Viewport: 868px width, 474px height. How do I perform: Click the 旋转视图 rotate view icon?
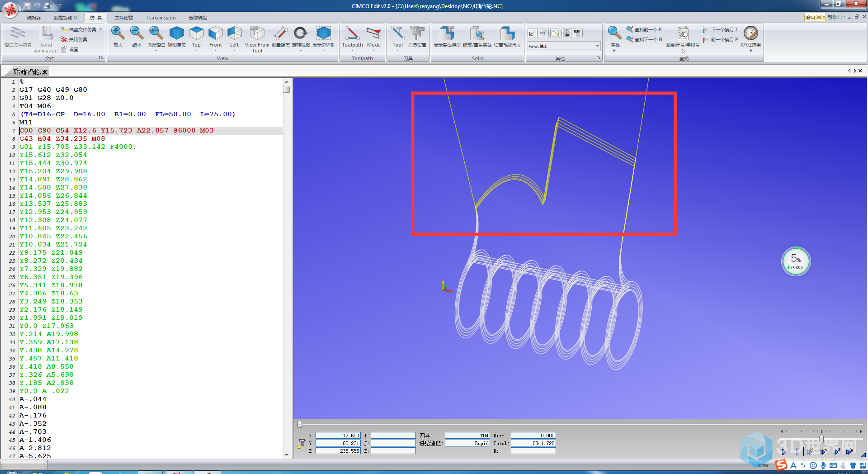(x=301, y=33)
